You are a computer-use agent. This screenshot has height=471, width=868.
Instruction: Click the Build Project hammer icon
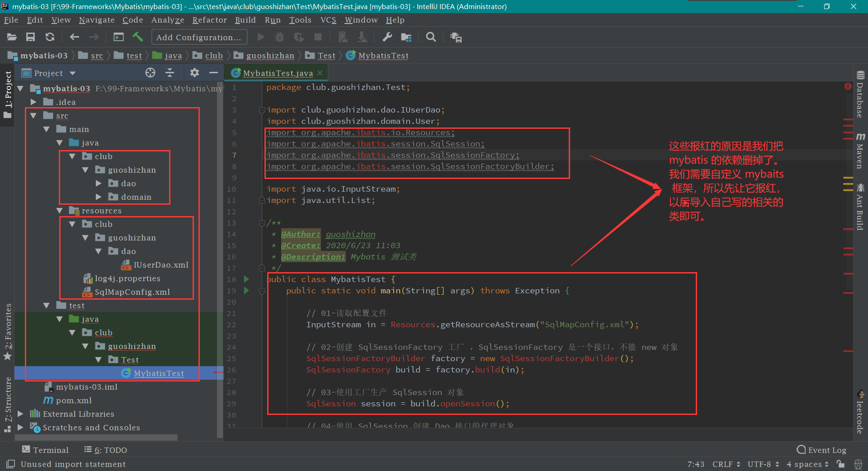click(x=138, y=37)
